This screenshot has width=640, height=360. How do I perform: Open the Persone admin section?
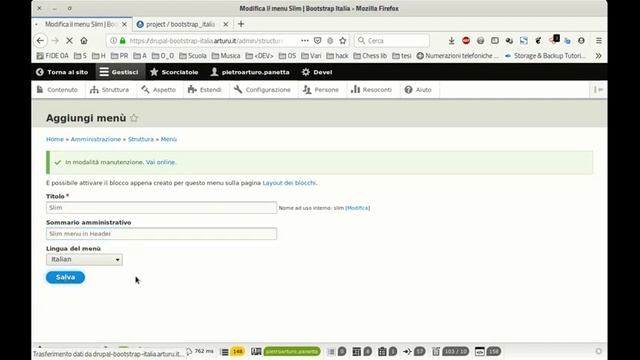click(x=321, y=89)
